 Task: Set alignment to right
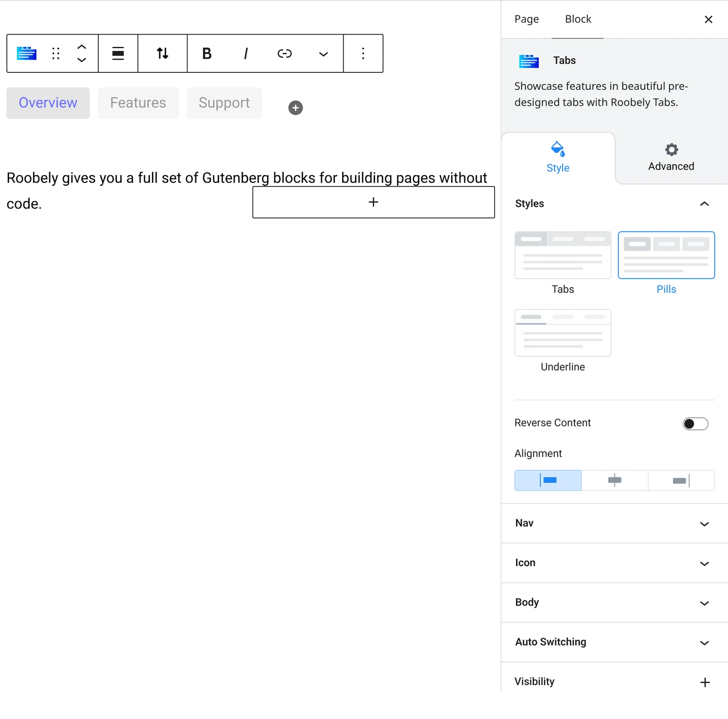click(681, 481)
